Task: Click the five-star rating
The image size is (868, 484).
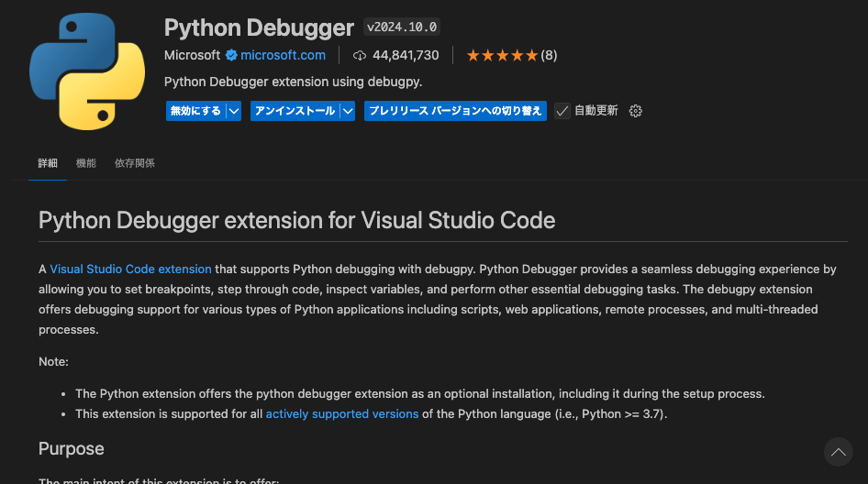Action: tap(502, 55)
